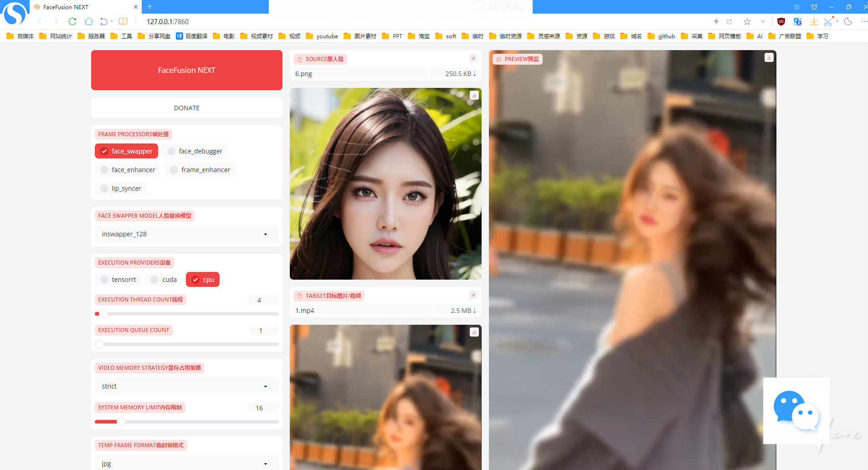Click the source face portrait image
Viewport: 868px width, 470px height.
click(385, 184)
